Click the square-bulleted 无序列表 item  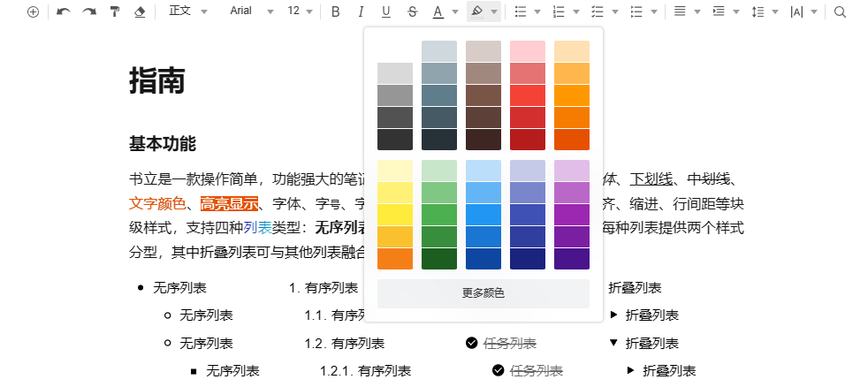click(232, 370)
